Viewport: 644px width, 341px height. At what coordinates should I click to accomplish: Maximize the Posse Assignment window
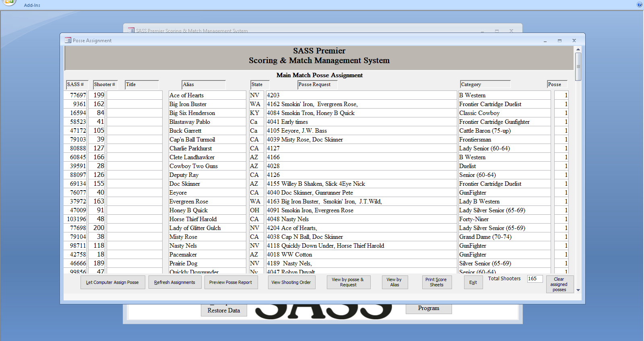pyautogui.click(x=559, y=41)
